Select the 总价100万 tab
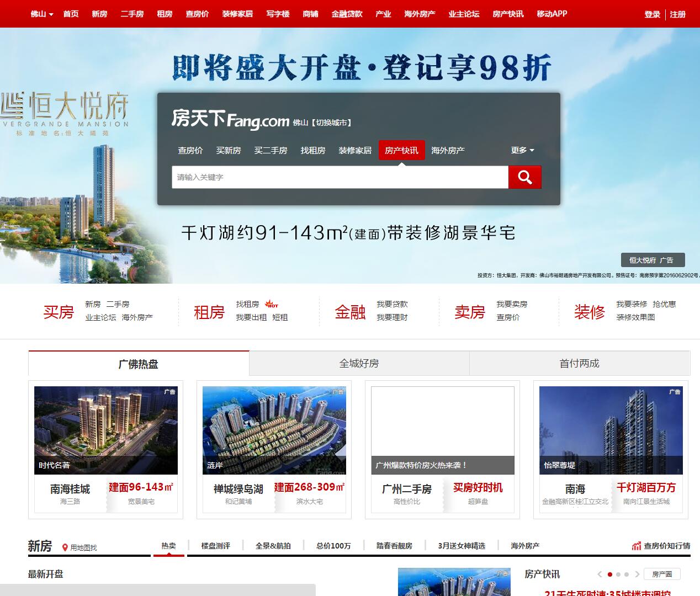Viewport: 700px width, 596px height. (333, 546)
